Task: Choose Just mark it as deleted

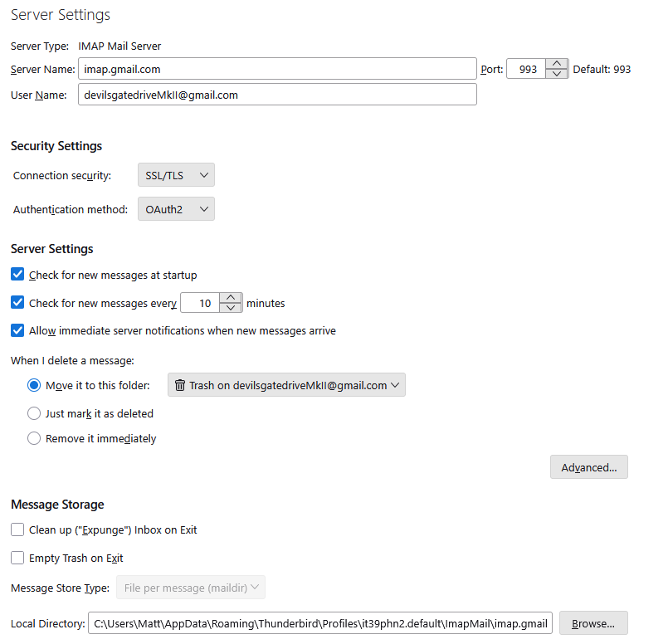Action: click(x=34, y=413)
